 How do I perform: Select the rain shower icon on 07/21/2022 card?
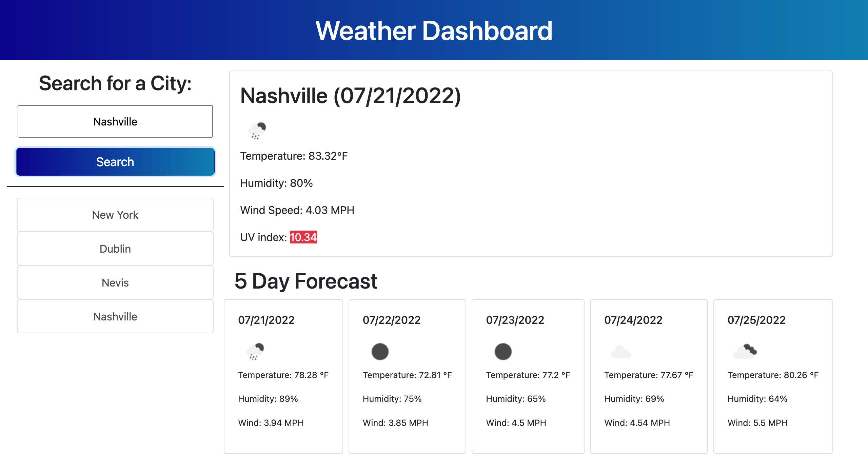(255, 352)
